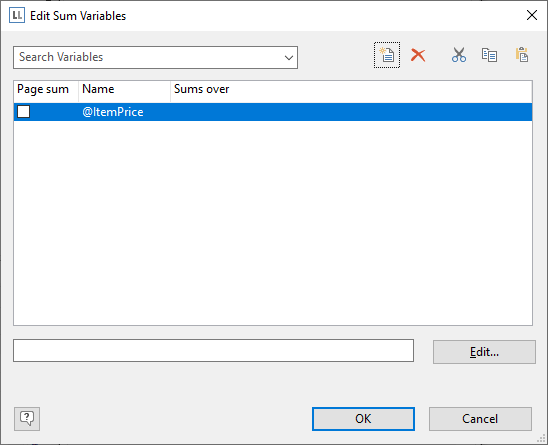548x445 pixels.
Task: Open the Edit... formula button
Action: (x=484, y=352)
